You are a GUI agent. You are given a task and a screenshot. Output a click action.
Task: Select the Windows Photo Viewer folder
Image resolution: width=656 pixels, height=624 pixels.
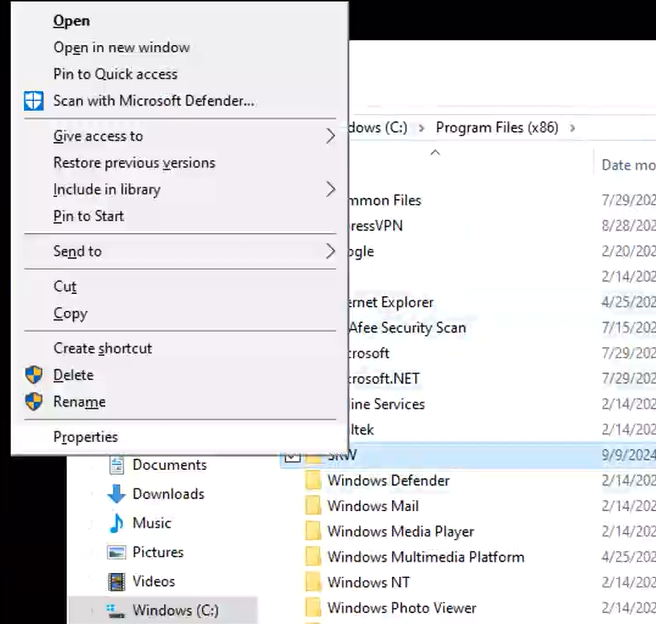[402, 609]
